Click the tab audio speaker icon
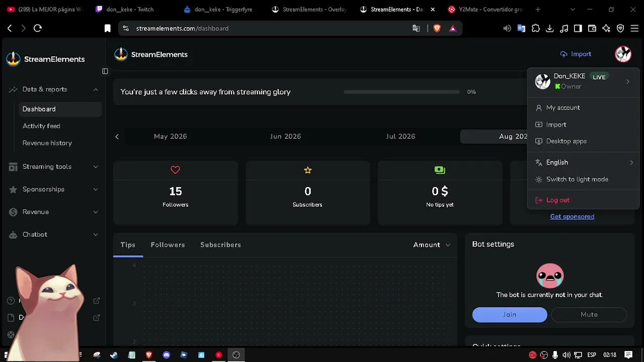The image size is (644, 362). coord(507,29)
